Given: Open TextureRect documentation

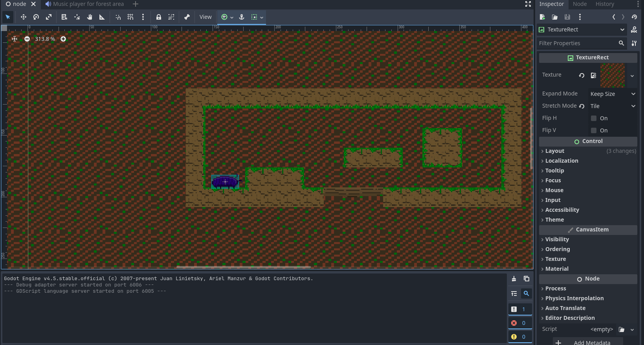Looking at the screenshot, I should click(634, 29).
